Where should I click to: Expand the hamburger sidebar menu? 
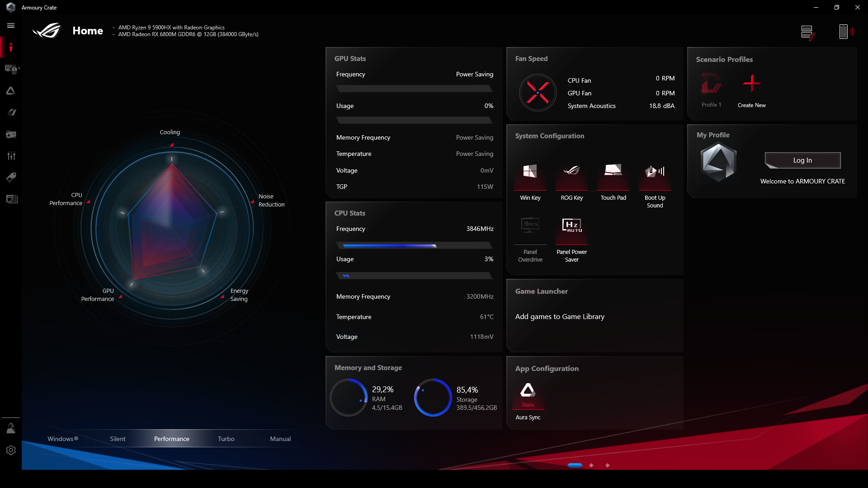coord(11,26)
